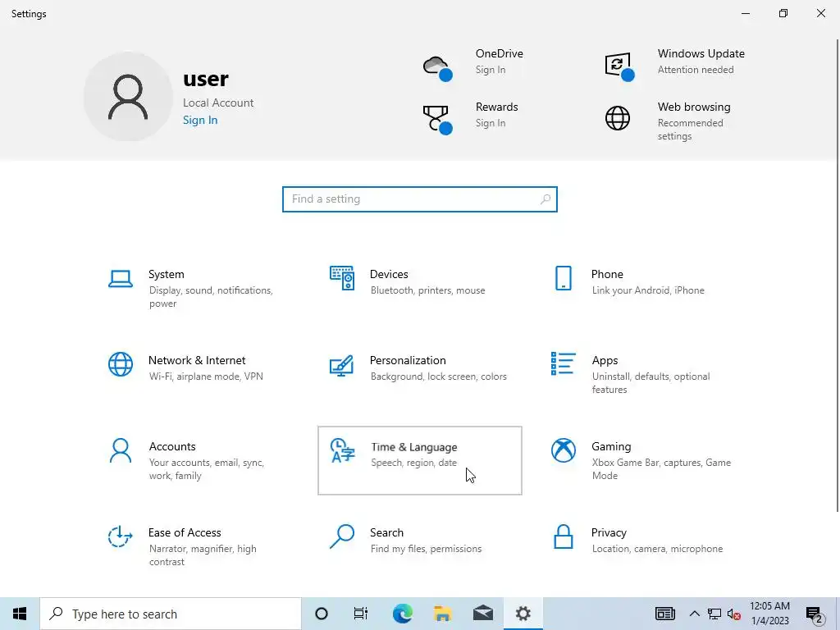Show hidden system tray icons

tap(694, 614)
